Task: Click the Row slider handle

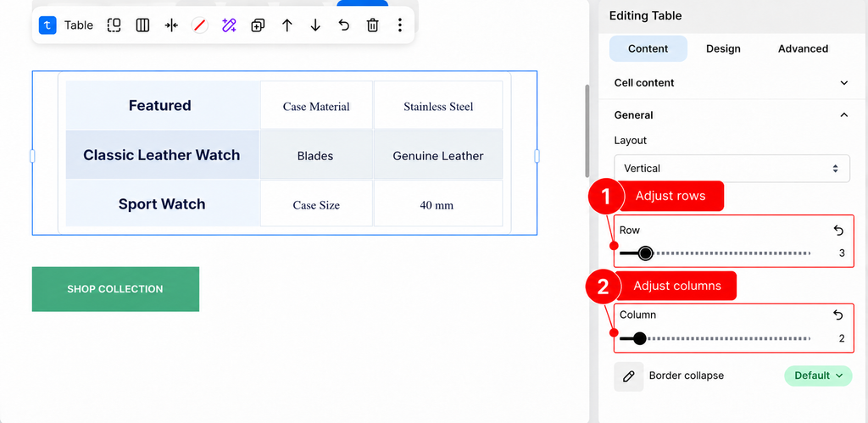Action: 645,253
